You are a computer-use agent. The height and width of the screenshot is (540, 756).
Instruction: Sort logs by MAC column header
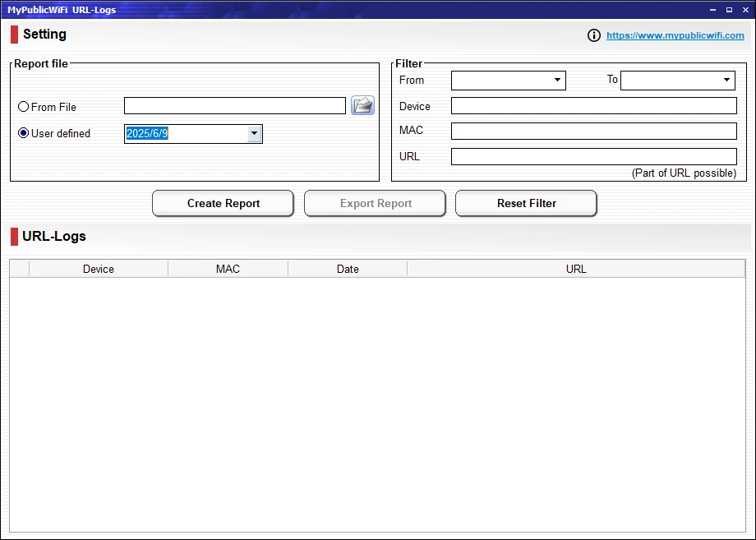coord(228,269)
